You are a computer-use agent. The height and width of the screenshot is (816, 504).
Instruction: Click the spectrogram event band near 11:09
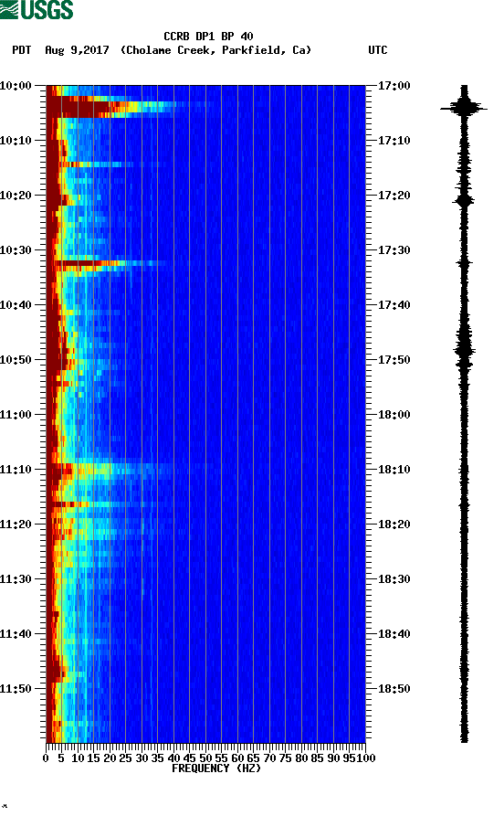click(110, 470)
